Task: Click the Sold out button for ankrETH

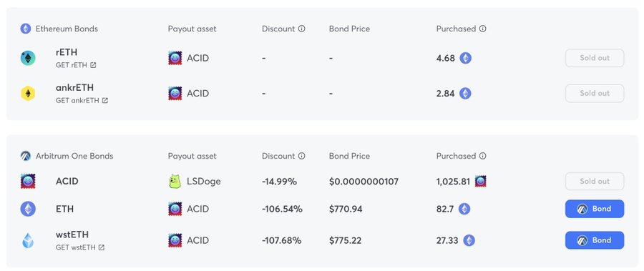Action: [x=595, y=93]
